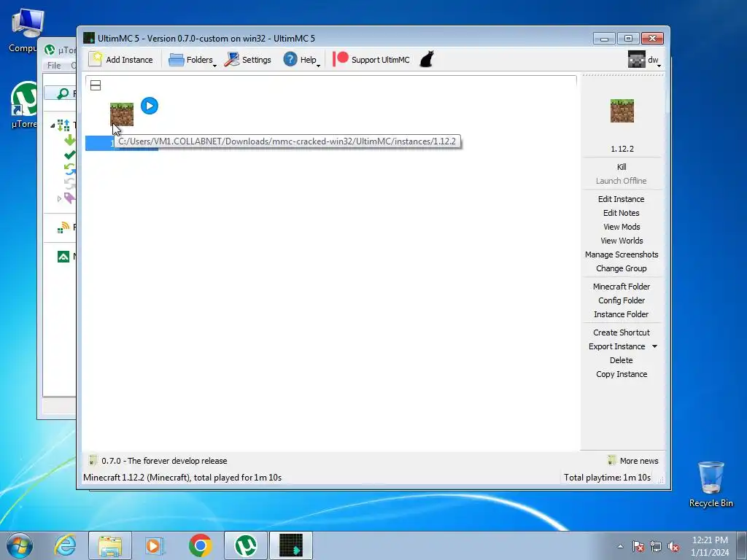Click the Add Instance toolbar button
Screen dimensions: 747x560
(x=121, y=60)
